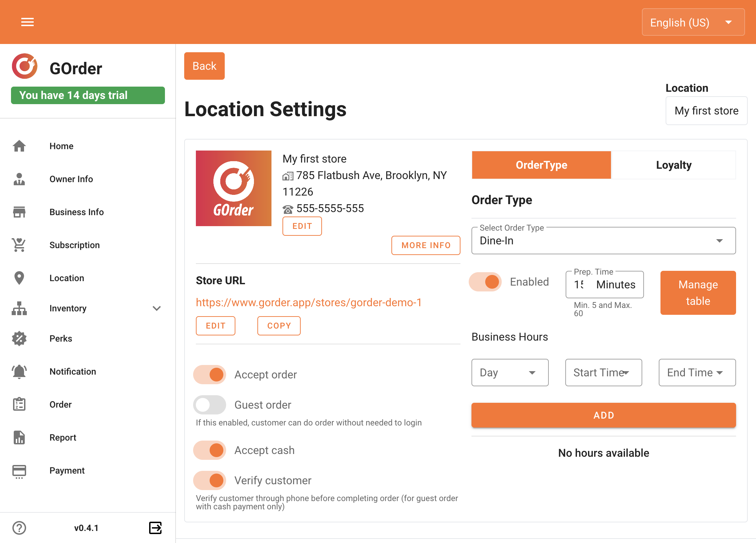Switch to the Loyalty tab
This screenshot has width=756, height=543.
click(674, 165)
